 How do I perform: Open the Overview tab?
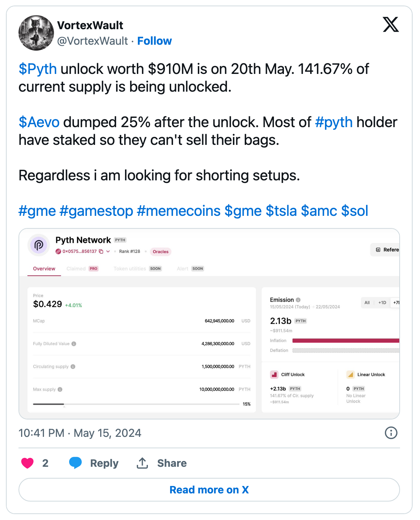pos(44,269)
